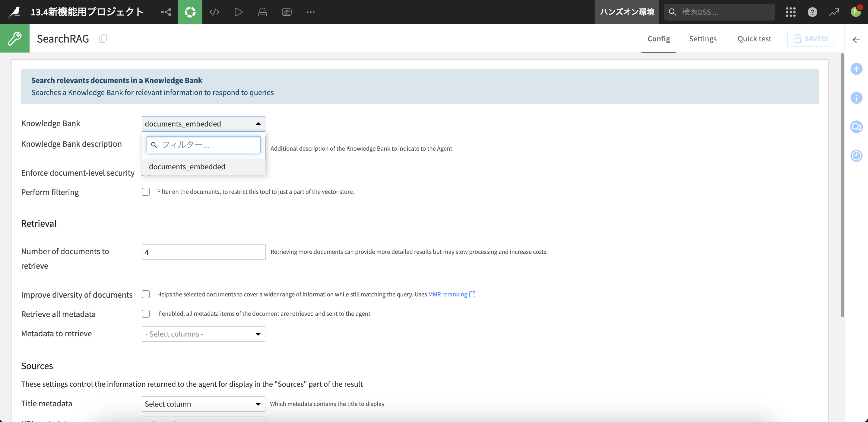Click the number of documents field
Screen dimensions: 868x422
203,252
